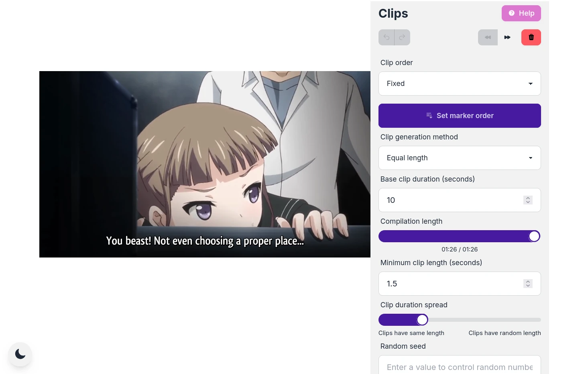The width and height of the screenshot is (588, 374).
Task: Click the undo arrow icon
Action: tap(387, 37)
